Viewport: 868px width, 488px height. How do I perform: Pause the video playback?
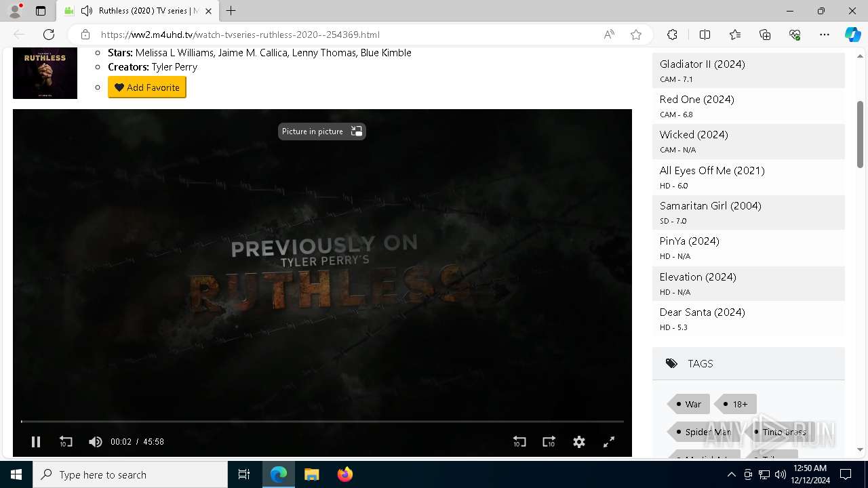(36, 442)
